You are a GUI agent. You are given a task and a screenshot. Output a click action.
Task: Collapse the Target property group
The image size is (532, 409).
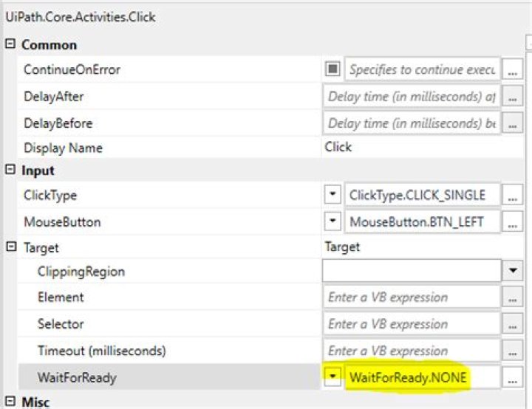point(11,247)
